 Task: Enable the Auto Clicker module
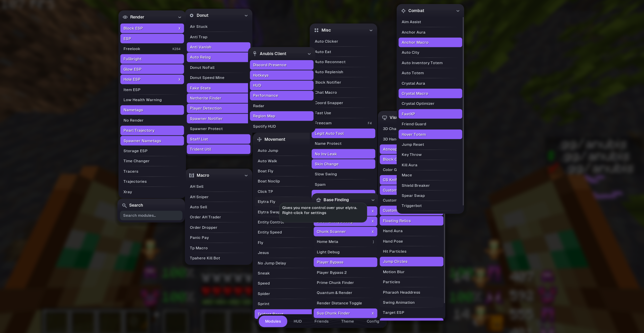coord(343,41)
